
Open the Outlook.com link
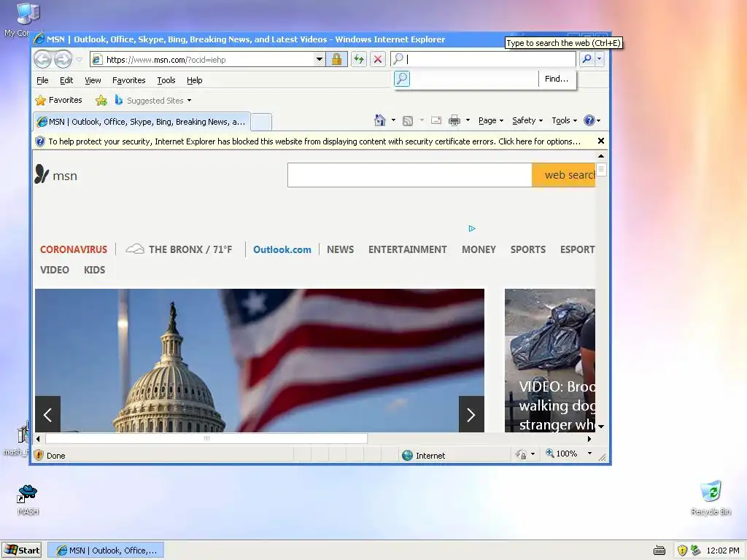tap(282, 249)
